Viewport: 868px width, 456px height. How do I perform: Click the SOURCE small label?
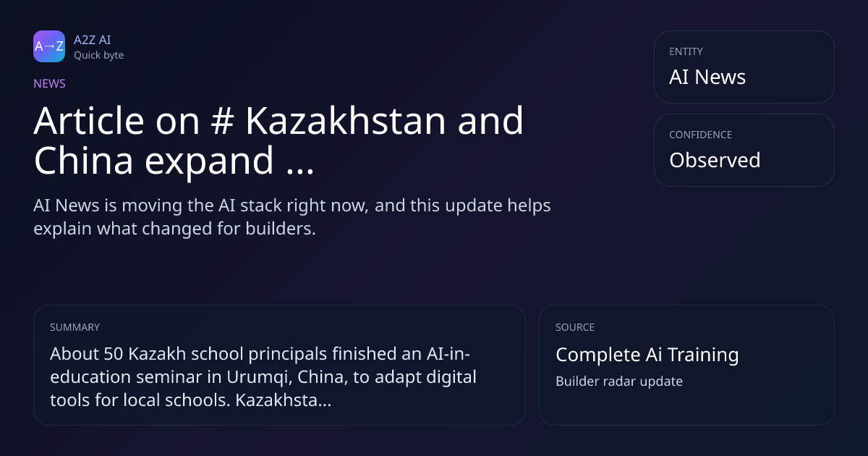coord(575,327)
